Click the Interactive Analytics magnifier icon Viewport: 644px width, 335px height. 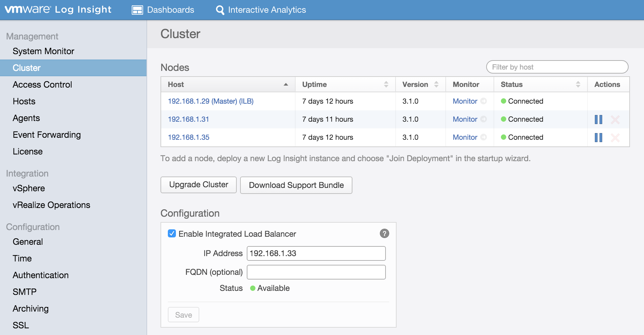coord(220,10)
